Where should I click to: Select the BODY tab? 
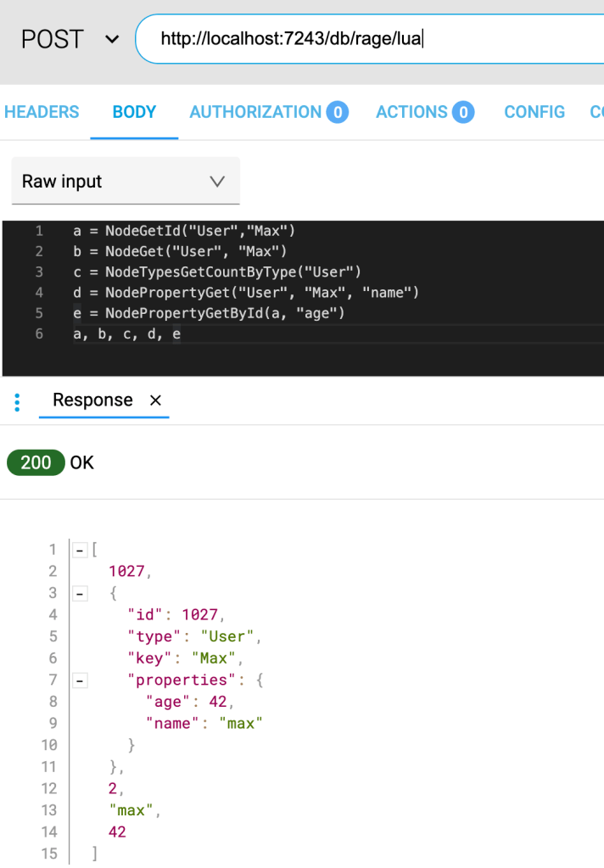134,112
